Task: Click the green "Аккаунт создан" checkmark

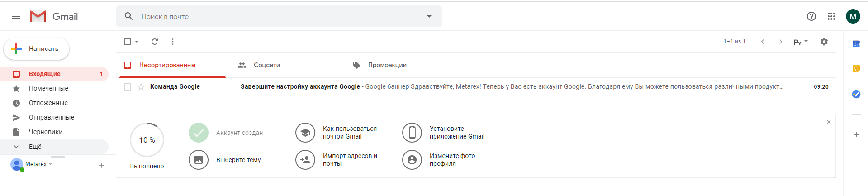Action: click(199, 133)
